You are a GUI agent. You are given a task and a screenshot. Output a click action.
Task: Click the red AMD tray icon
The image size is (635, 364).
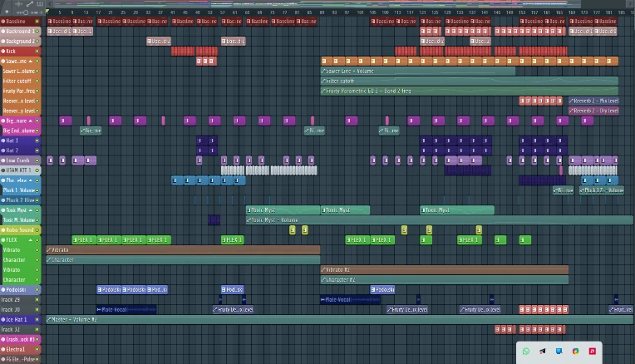592,351
